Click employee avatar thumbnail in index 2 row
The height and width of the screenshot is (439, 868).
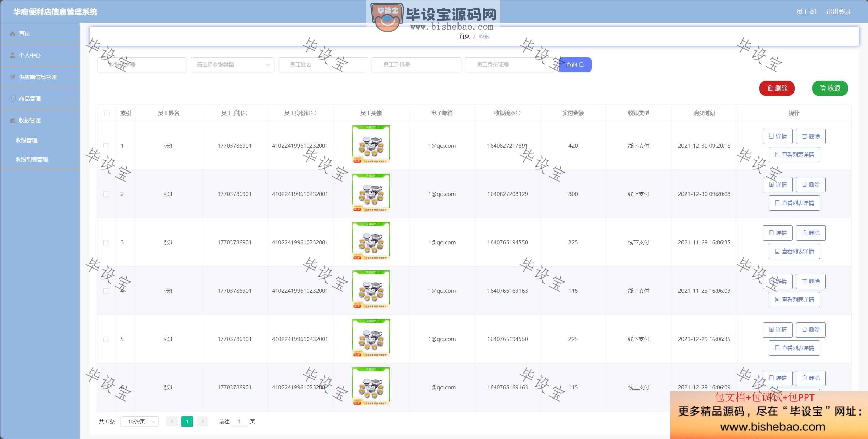[x=371, y=193]
